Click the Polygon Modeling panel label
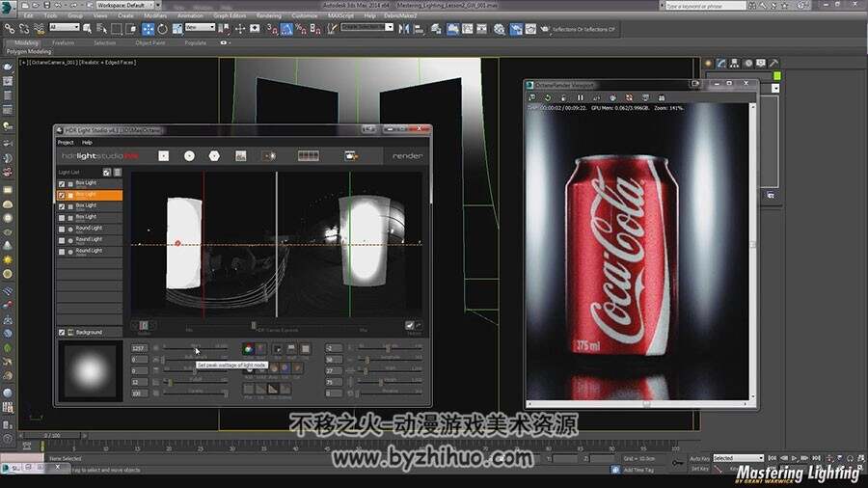Screen dimensions: 868x488 pyautogui.click(x=29, y=51)
